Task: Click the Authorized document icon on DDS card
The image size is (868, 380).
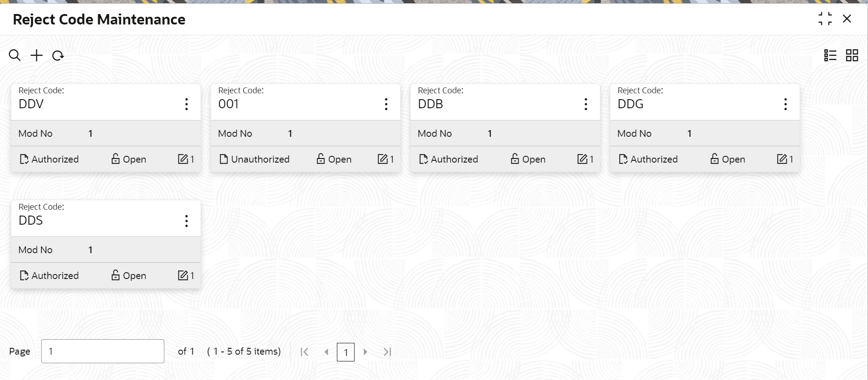Action: (x=24, y=275)
